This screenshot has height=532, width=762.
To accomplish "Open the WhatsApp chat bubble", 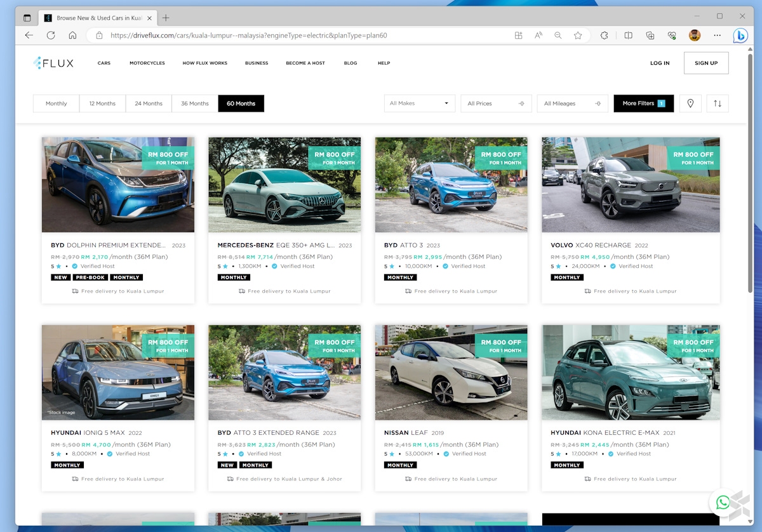I will (723, 503).
